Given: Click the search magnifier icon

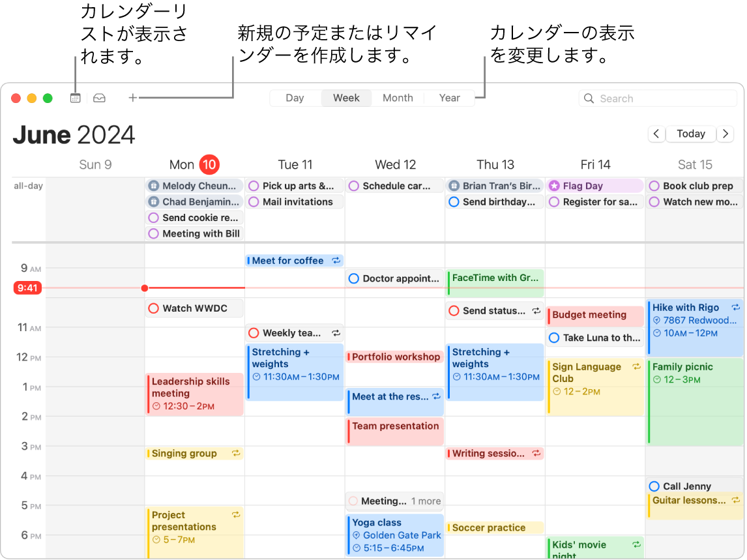Looking at the screenshot, I should coord(589,98).
